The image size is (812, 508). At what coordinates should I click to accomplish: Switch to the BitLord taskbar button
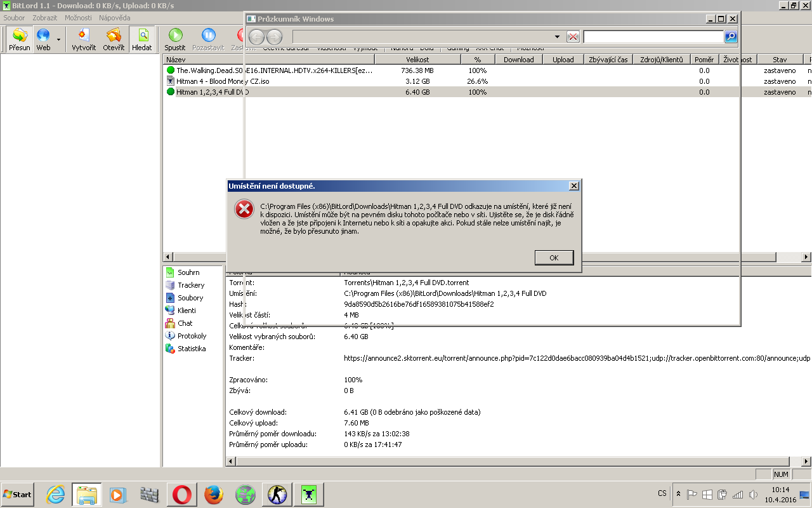[x=309, y=494]
